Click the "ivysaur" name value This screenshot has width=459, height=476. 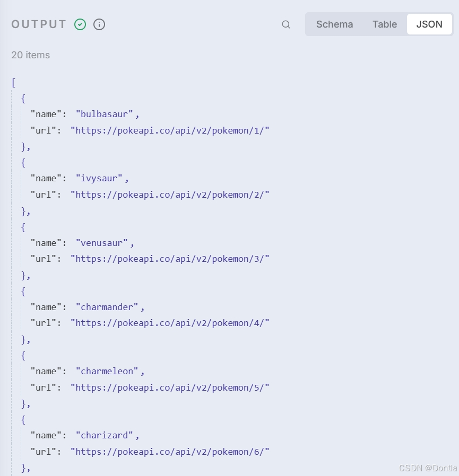click(x=99, y=179)
